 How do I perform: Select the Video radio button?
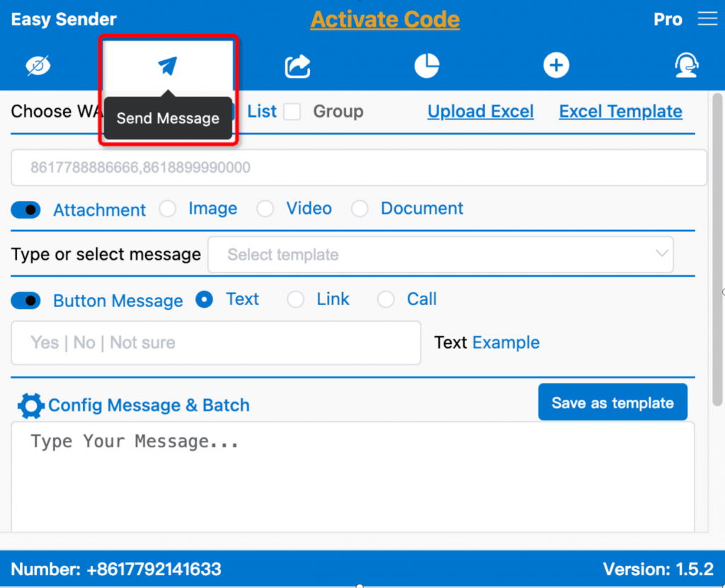[x=266, y=209]
